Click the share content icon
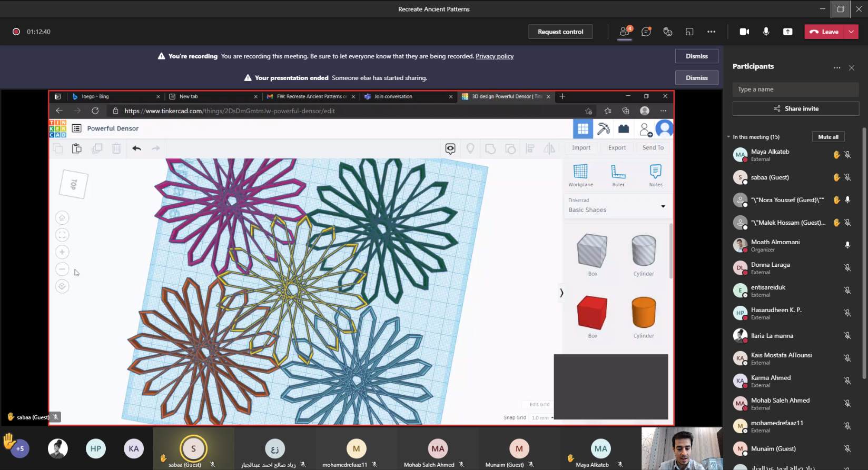The height and width of the screenshot is (470, 868). click(x=788, y=32)
